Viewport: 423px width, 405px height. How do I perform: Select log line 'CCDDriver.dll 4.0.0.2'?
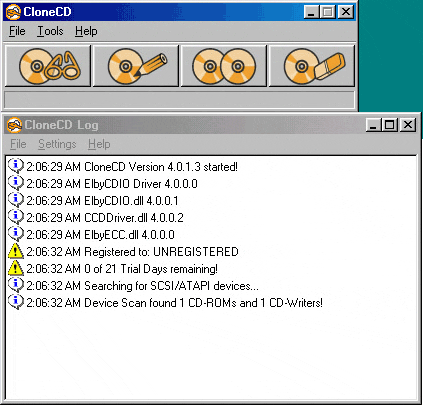click(x=105, y=218)
